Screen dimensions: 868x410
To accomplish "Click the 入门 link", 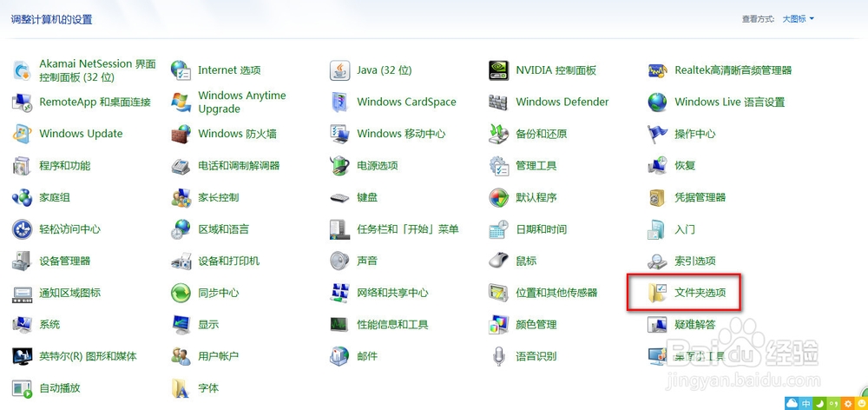I will 685,228.
